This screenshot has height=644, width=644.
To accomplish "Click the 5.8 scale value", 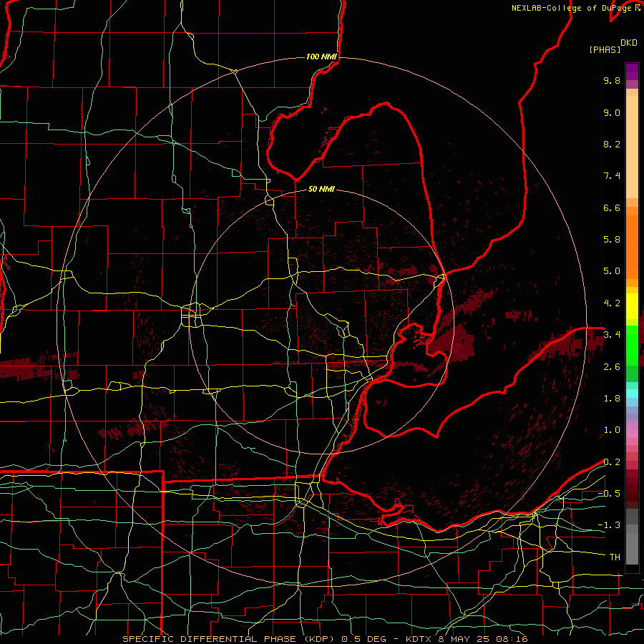I will pyautogui.click(x=612, y=240).
